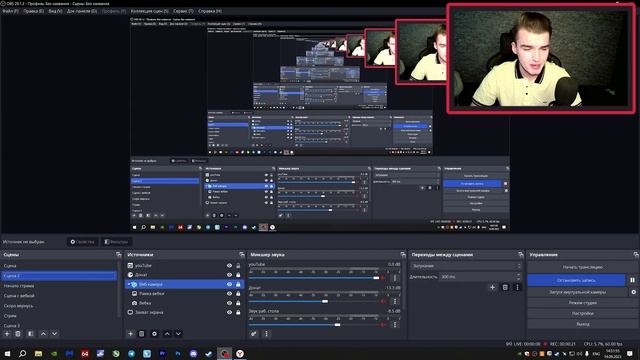Mute the Донат audio track
This screenshot has width=640, height=360.
[383, 301]
